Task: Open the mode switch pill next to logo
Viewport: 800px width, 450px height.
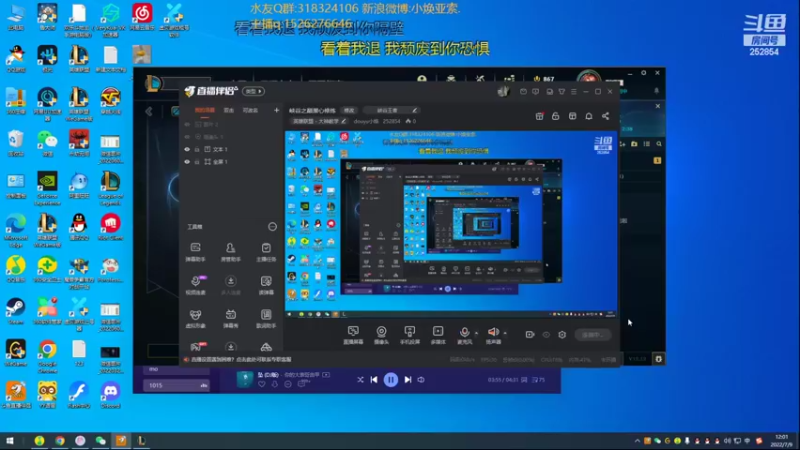Action: point(254,91)
